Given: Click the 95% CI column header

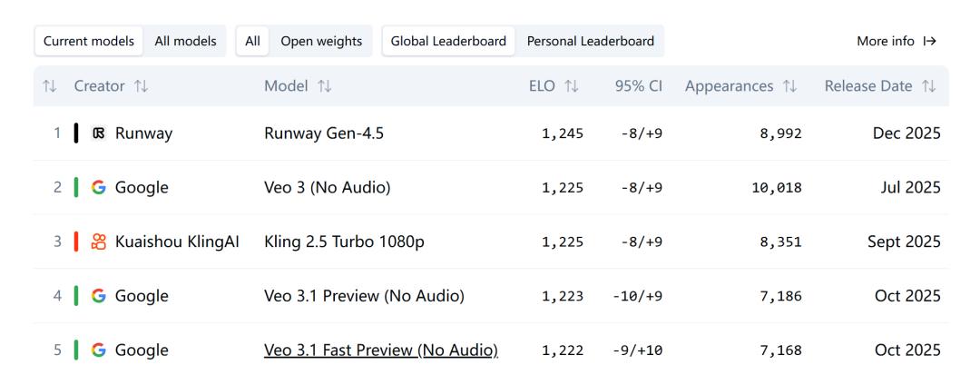Looking at the screenshot, I should [x=638, y=86].
